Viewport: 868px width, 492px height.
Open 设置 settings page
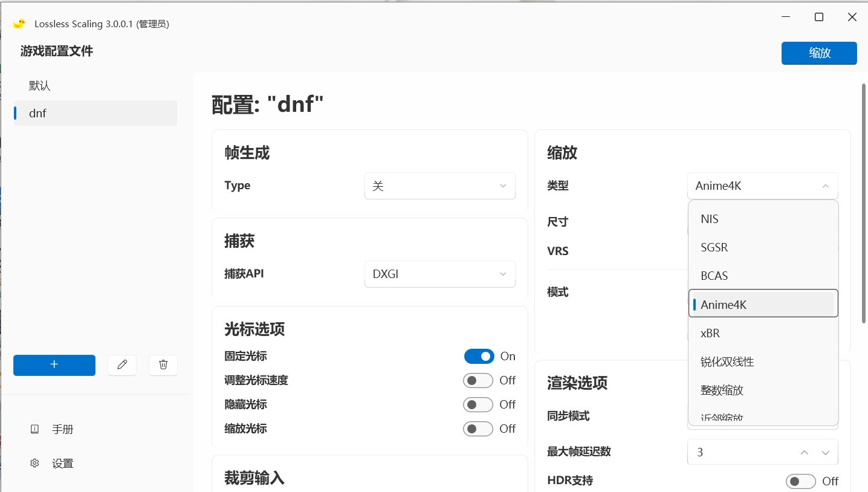coord(63,464)
